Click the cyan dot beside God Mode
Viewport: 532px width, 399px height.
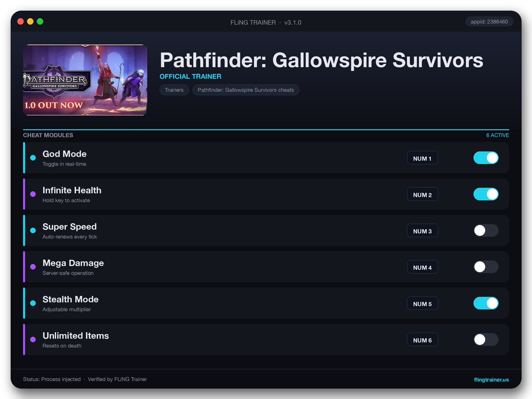point(33,158)
